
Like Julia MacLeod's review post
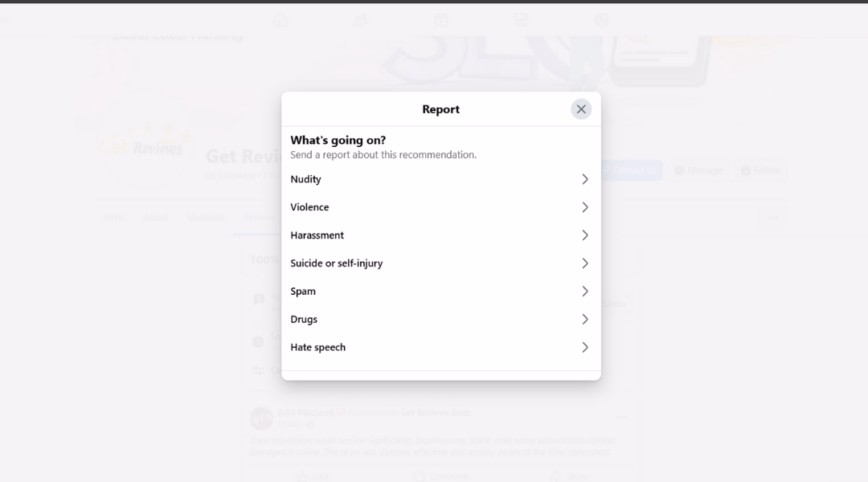tap(313, 476)
